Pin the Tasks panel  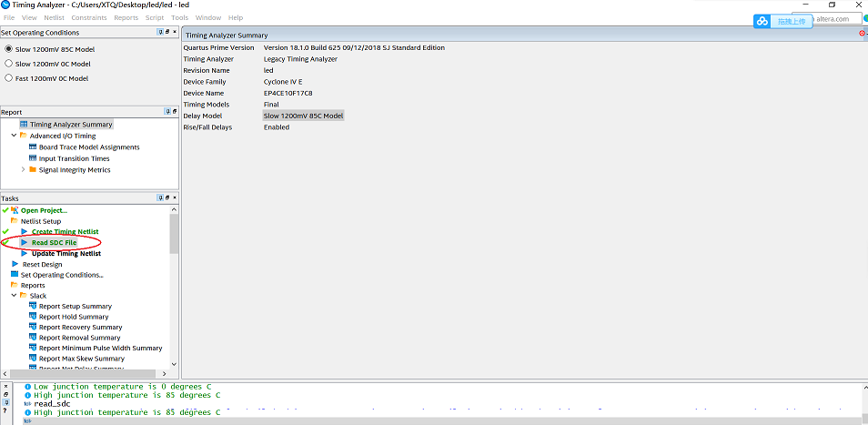[x=160, y=198]
